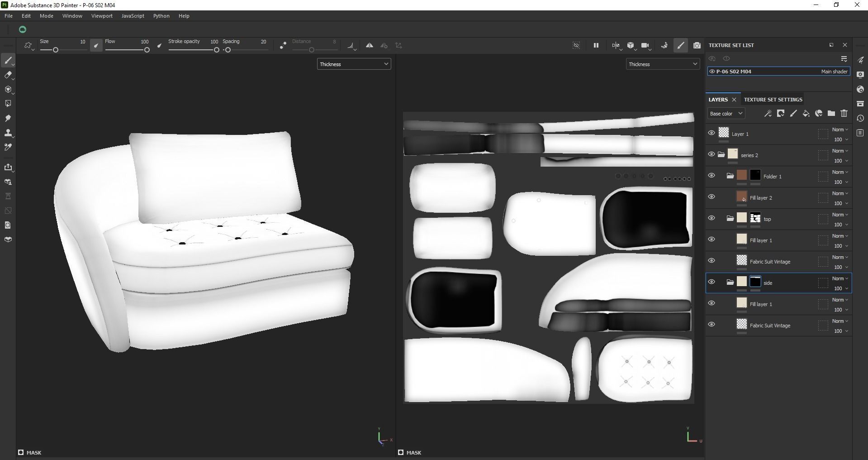Collapse Folder 1 group
The width and height of the screenshot is (868, 460).
pos(730,176)
